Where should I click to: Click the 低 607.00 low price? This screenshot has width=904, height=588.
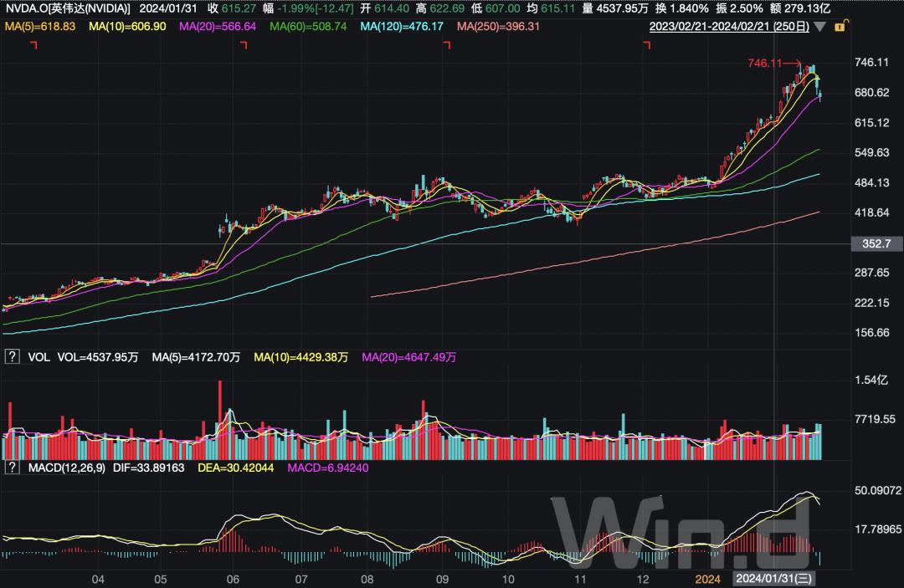click(x=496, y=8)
